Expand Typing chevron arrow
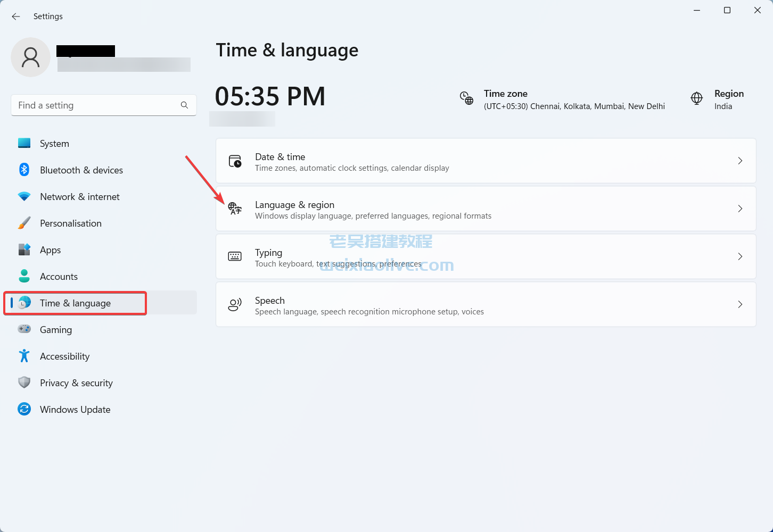773x532 pixels. coord(740,256)
